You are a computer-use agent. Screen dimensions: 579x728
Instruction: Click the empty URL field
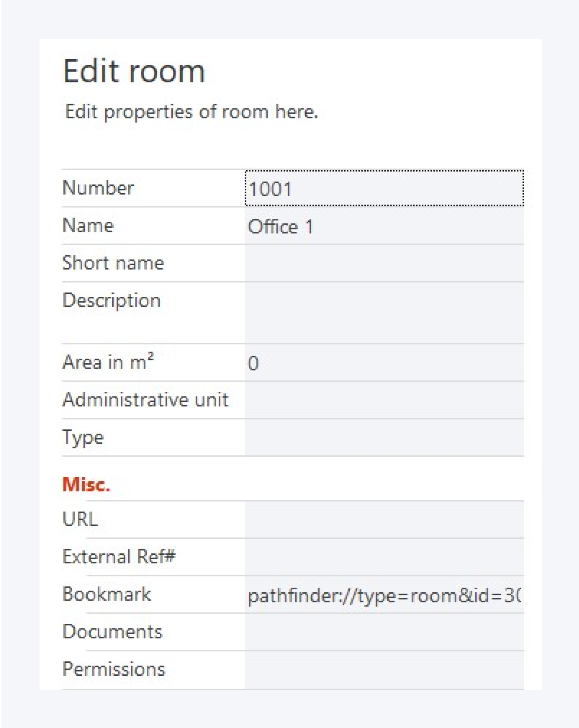(x=384, y=519)
